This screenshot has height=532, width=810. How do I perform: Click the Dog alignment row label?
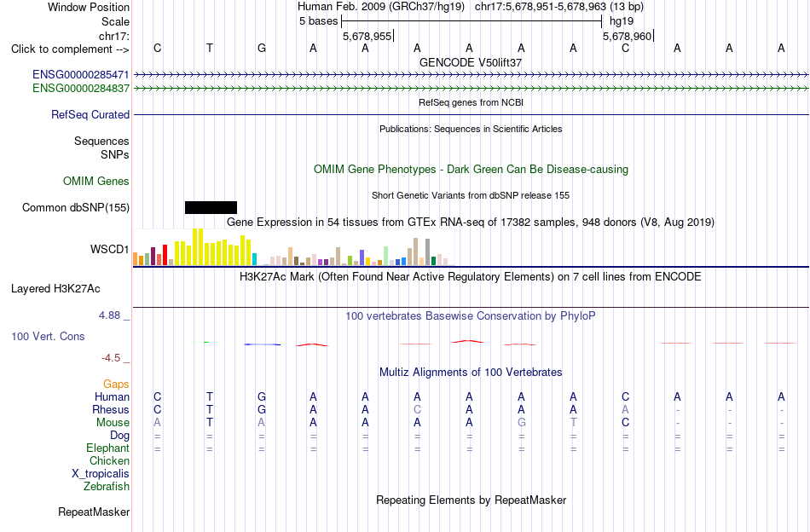click(x=120, y=436)
